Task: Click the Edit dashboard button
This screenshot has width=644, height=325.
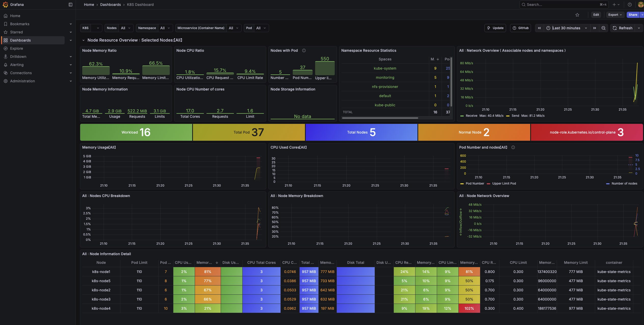Action: [596, 15]
